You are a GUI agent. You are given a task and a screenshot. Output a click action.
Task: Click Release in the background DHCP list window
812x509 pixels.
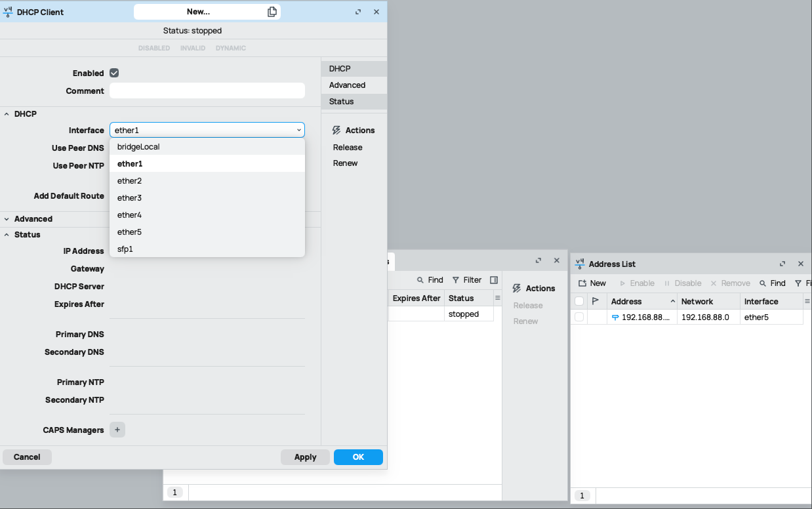point(528,306)
